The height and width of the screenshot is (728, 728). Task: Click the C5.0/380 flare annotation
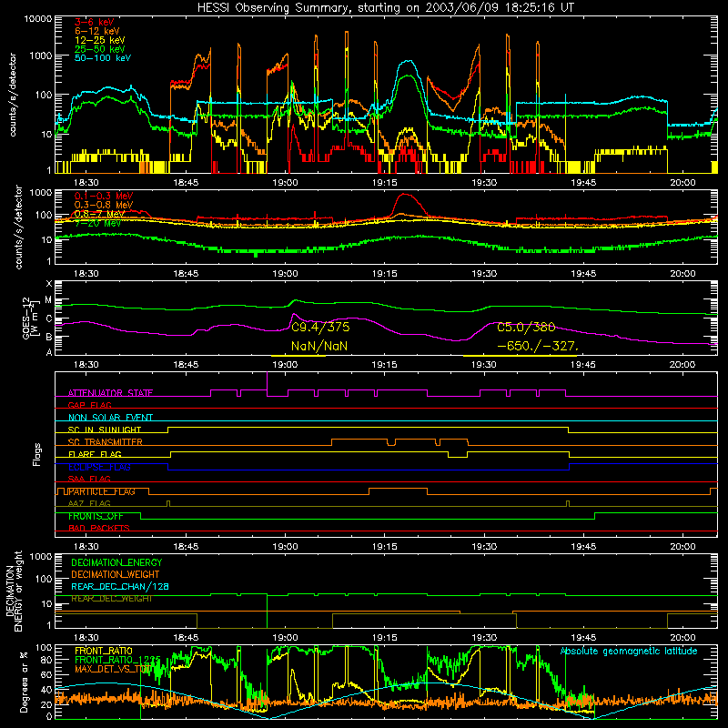(x=526, y=328)
